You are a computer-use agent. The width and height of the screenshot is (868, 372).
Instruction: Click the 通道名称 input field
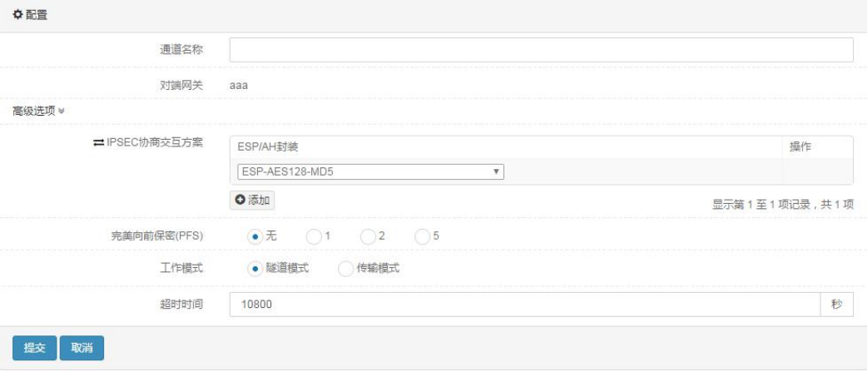point(542,50)
